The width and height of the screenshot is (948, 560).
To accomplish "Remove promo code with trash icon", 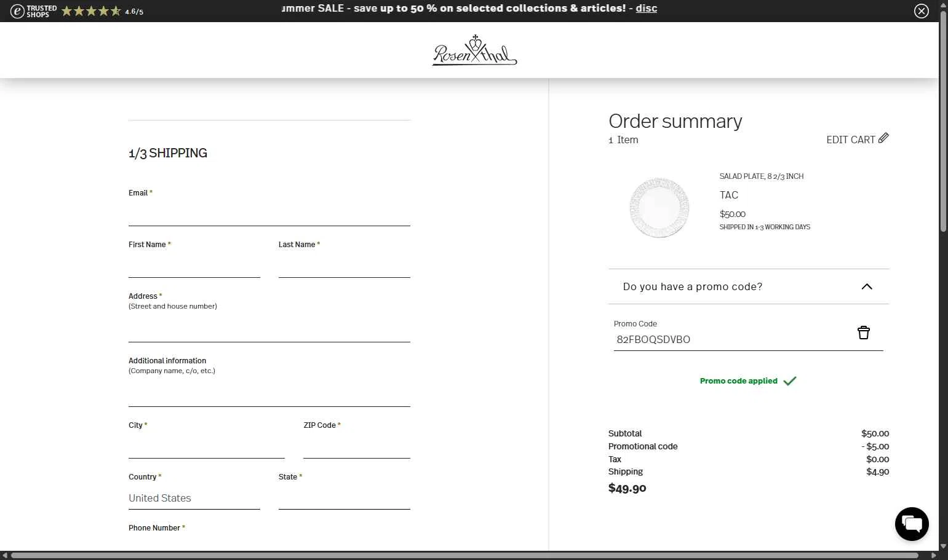I will pos(864,333).
